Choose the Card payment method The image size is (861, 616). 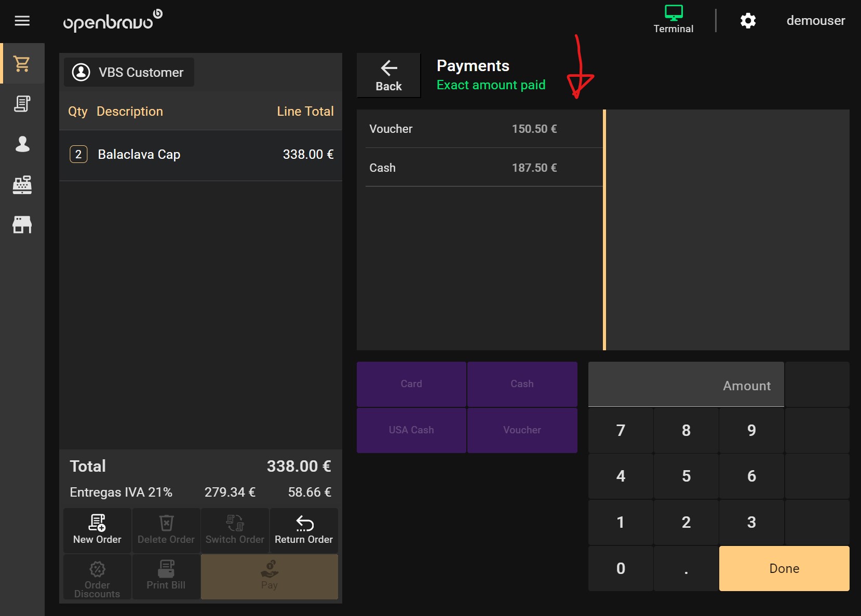(411, 384)
